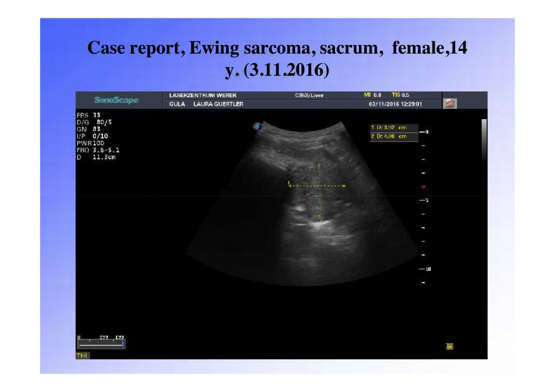Click the blue orientation marker on the image
This screenshot has height=392, width=555.
pos(258,126)
